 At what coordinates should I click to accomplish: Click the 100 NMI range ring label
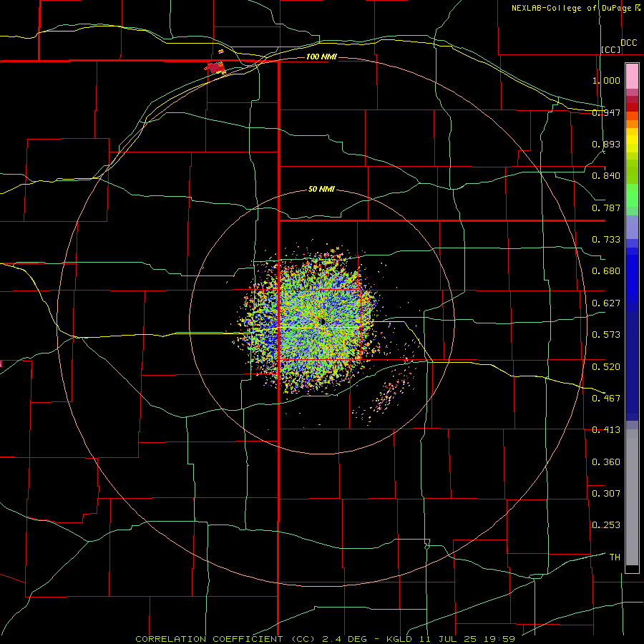pos(321,57)
